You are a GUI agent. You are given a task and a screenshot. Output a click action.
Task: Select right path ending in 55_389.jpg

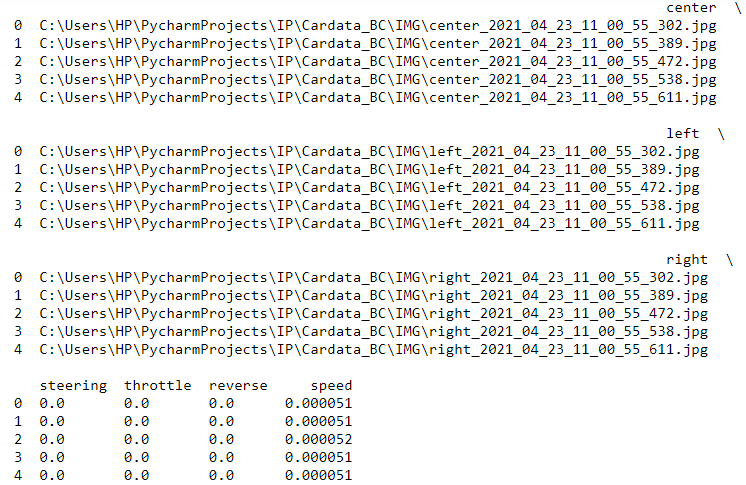373,296
